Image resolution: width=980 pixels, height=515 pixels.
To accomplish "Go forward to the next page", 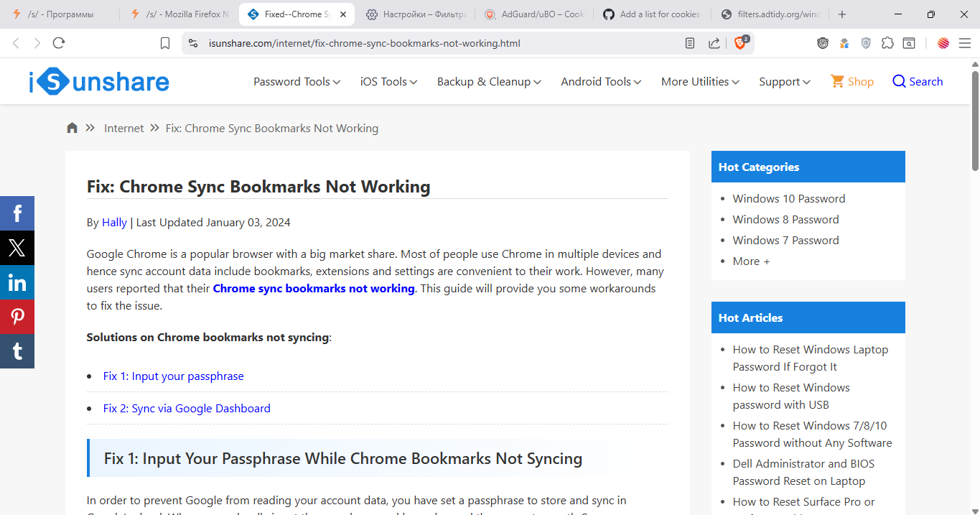I will click(37, 43).
